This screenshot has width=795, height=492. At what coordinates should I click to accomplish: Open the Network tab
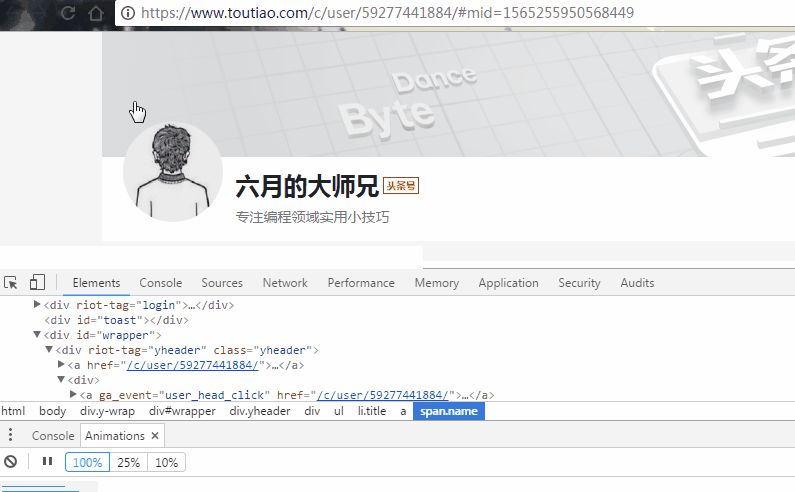[x=285, y=283]
